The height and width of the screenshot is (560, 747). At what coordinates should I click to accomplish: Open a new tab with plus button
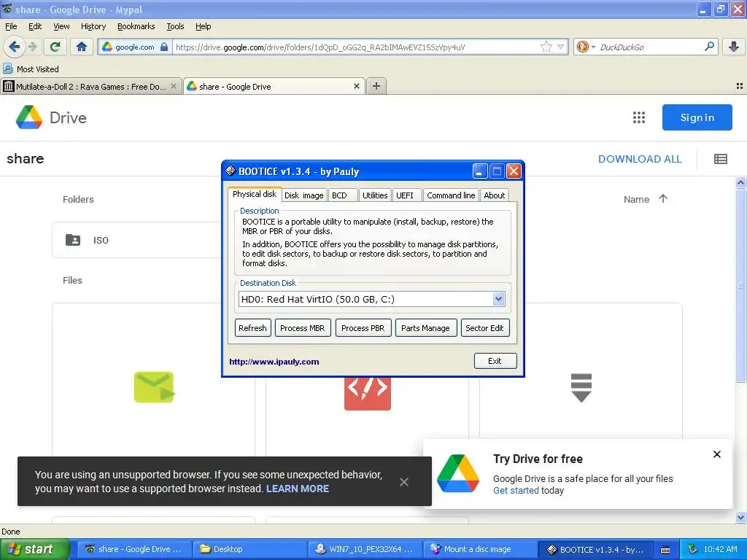(x=376, y=86)
